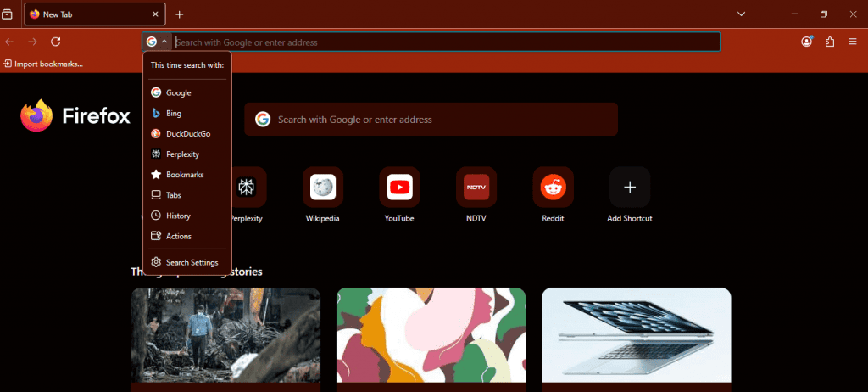Open the tab overview button left of tabs
Image resolution: width=868 pixels, height=392 pixels.
pyautogui.click(x=8, y=14)
